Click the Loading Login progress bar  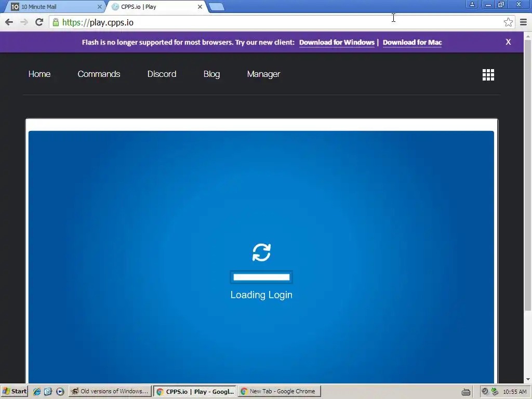tap(262, 277)
